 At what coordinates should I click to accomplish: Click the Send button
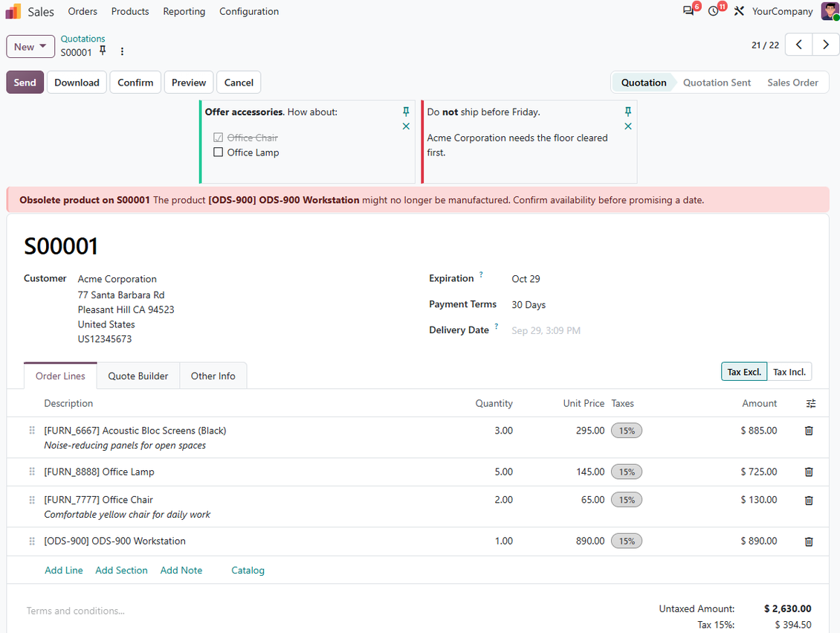[25, 83]
